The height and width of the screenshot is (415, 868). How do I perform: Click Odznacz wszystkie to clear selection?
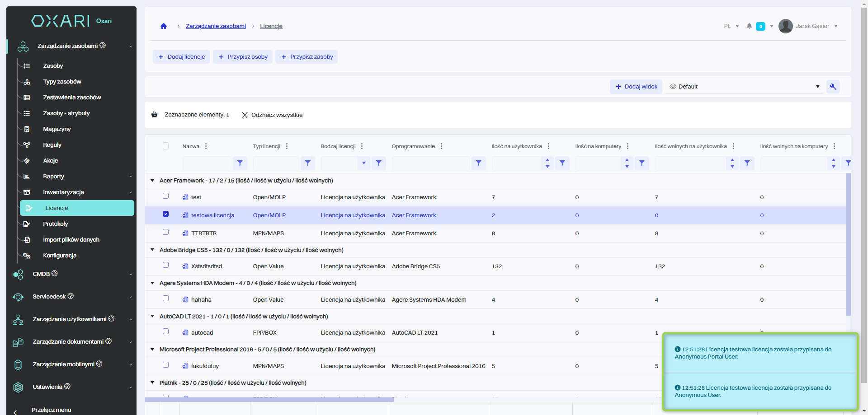(272, 115)
